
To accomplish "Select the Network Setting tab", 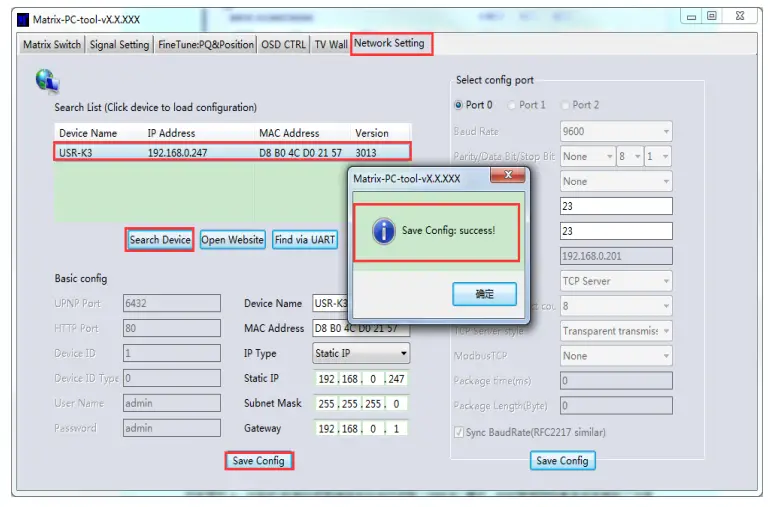I will [391, 44].
